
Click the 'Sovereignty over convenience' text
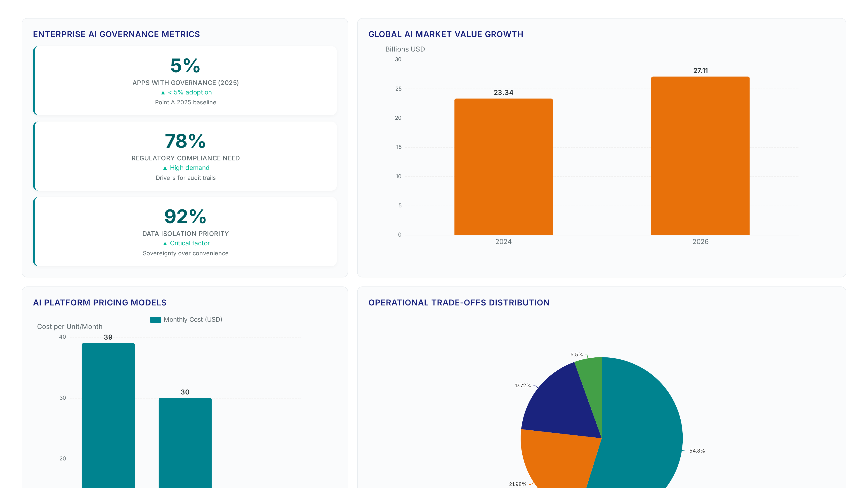[186, 253]
